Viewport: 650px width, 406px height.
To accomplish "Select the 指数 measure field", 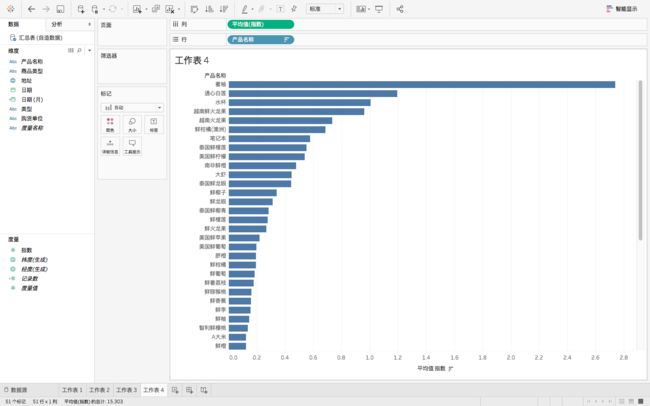I will pyautogui.click(x=27, y=250).
